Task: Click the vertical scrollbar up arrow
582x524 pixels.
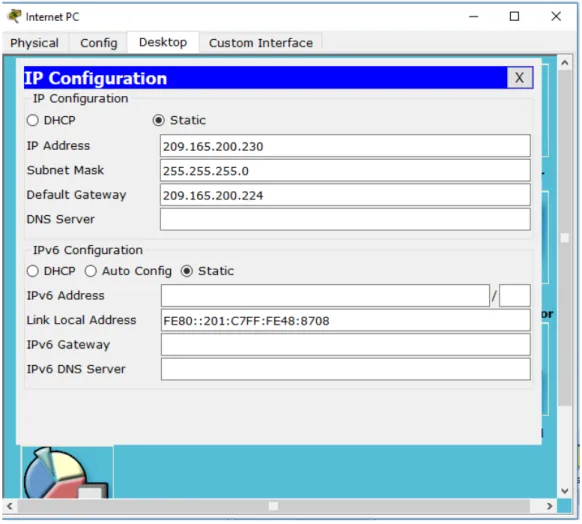Action: pos(565,63)
